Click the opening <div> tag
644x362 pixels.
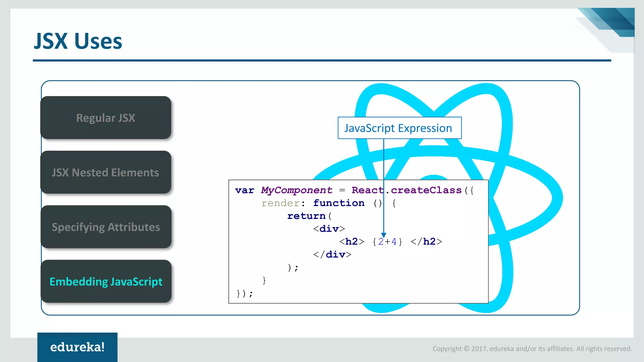tap(329, 229)
